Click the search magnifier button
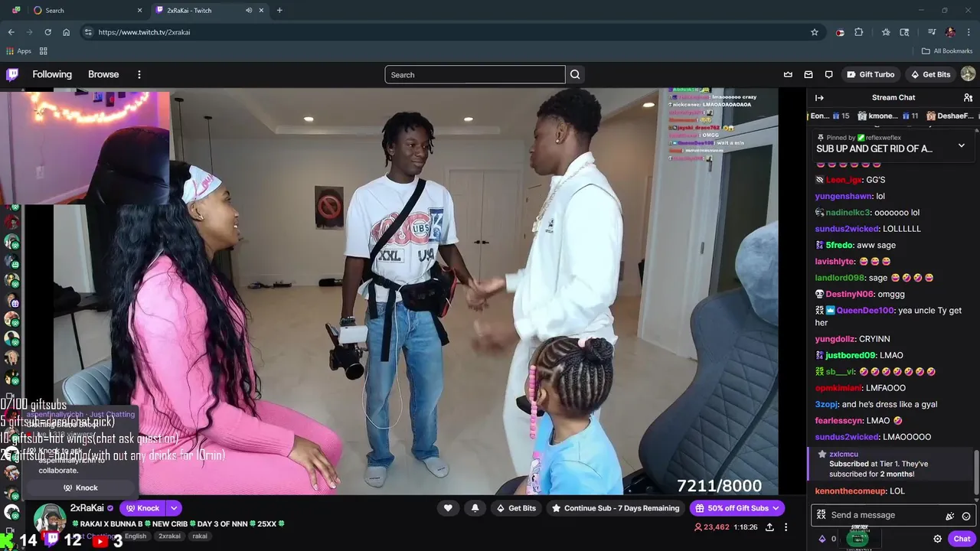980x551 pixels. [x=575, y=74]
